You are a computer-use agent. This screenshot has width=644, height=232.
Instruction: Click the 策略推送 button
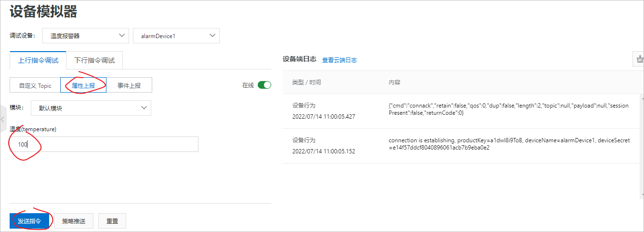(x=74, y=221)
